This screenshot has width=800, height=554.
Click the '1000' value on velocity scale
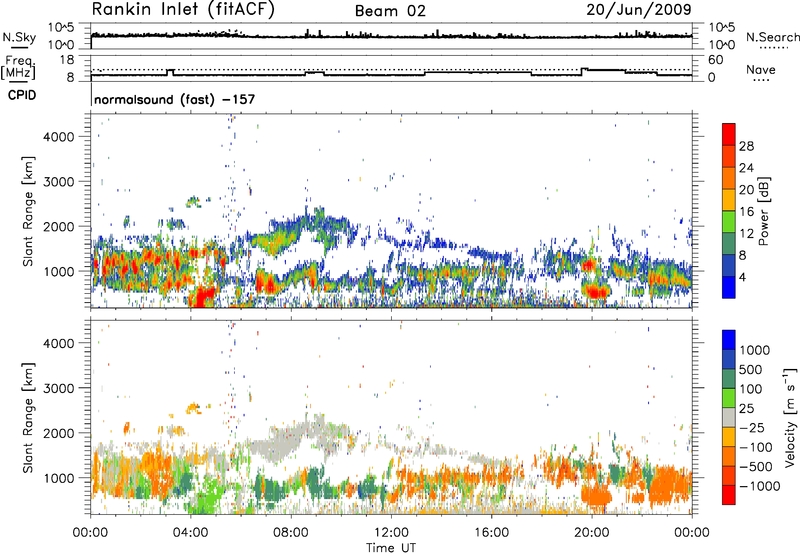[755, 350]
